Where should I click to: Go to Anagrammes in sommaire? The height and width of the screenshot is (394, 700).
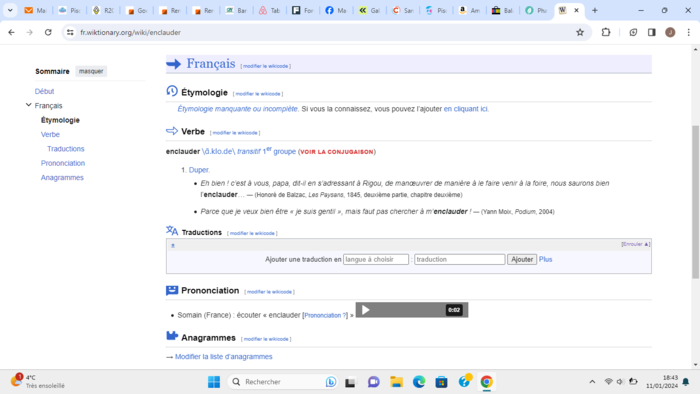[x=62, y=177]
